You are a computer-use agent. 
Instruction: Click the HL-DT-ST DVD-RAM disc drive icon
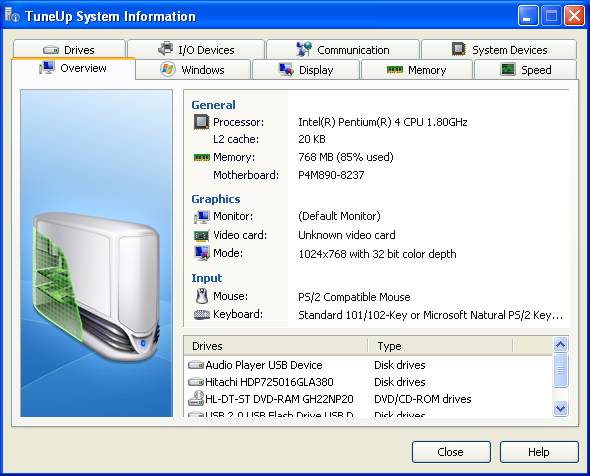pos(196,398)
